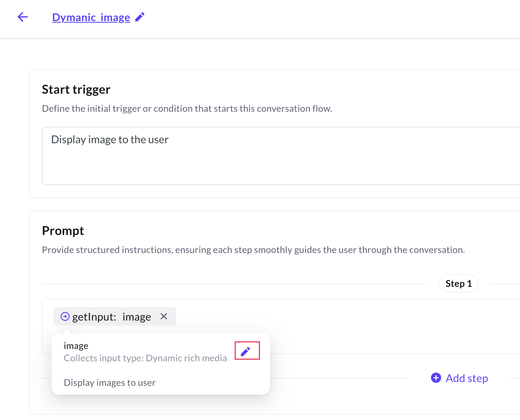Select the Start trigger description text
This screenshot has width=520, height=420.
[187, 109]
